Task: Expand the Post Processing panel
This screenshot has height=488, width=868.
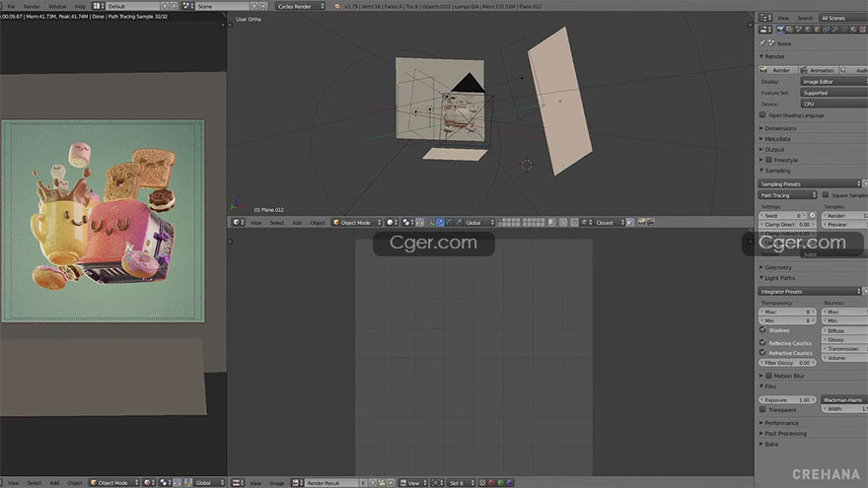Action: click(x=783, y=433)
